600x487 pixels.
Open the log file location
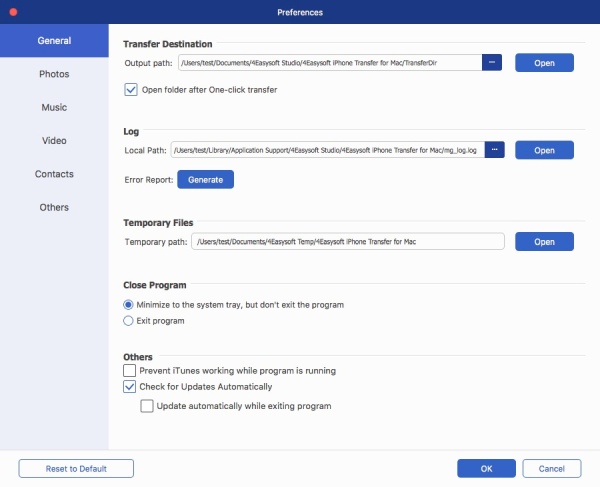[x=544, y=150]
